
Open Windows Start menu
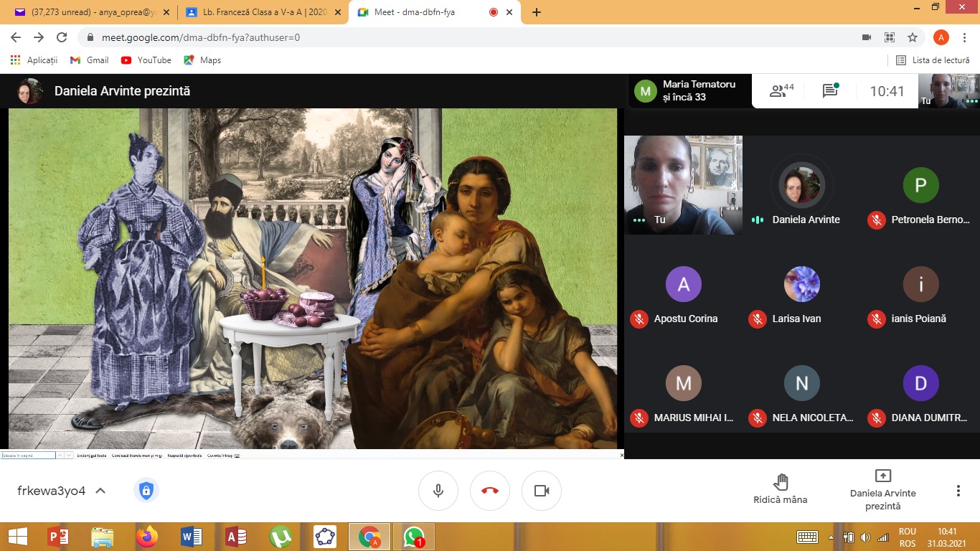[x=18, y=536]
